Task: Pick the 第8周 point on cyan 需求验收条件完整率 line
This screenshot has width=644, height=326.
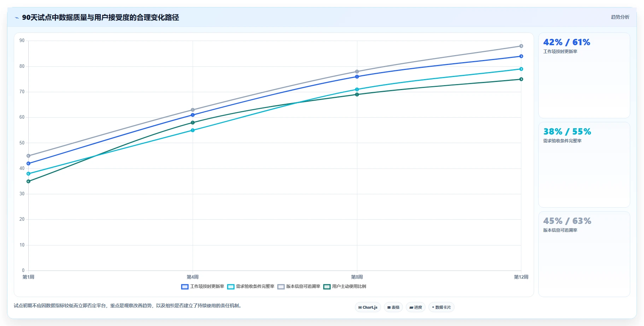Action: [357, 89]
